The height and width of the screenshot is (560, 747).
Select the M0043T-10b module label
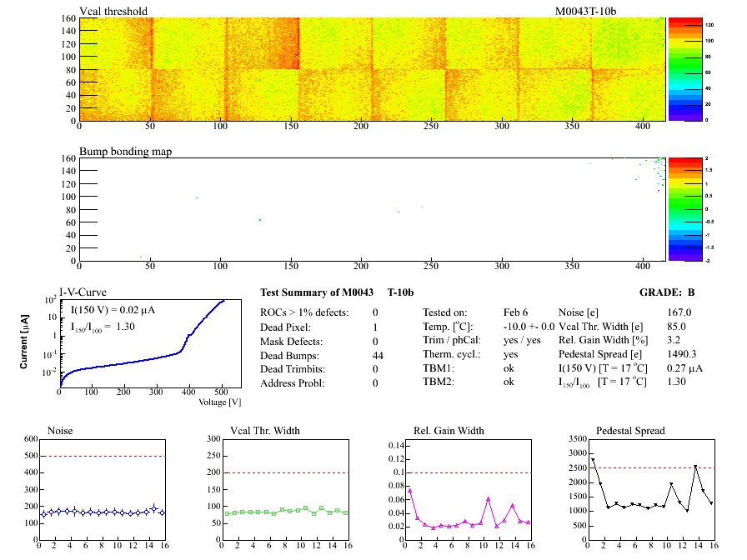(x=585, y=11)
